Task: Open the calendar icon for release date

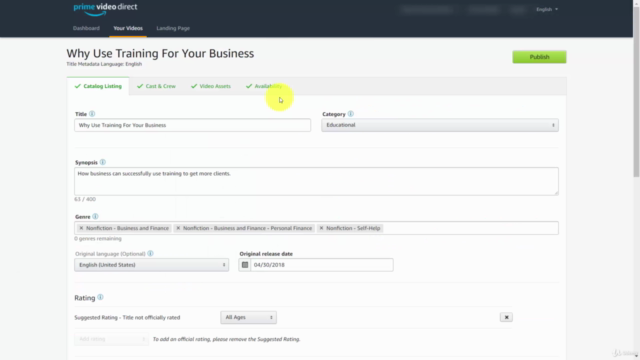Action: coord(245,265)
